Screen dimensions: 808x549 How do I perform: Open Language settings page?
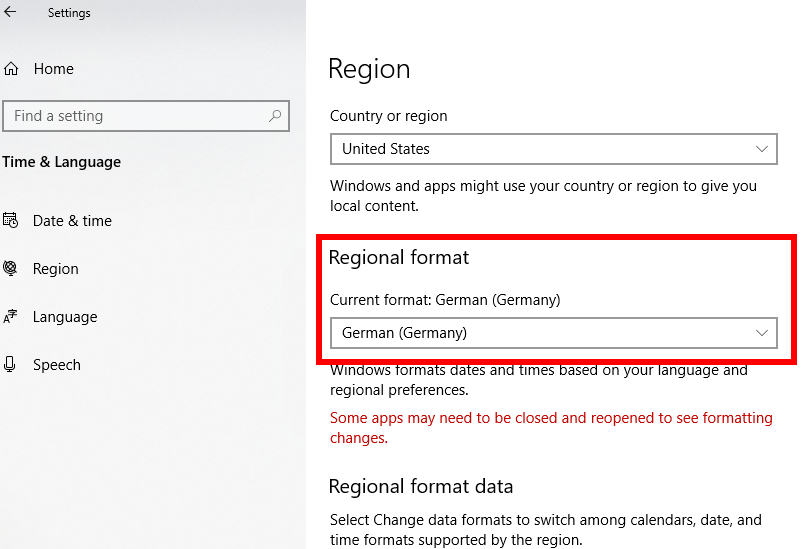point(65,317)
